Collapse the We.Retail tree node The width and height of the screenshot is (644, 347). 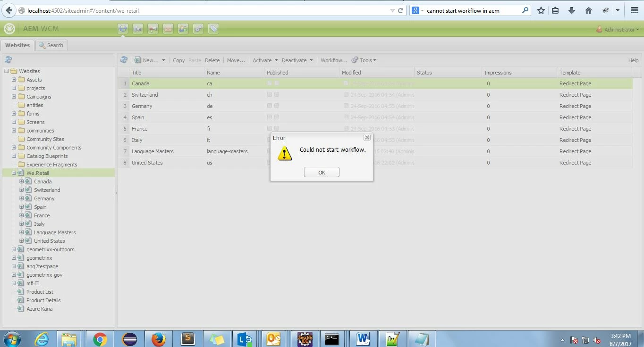tap(14, 173)
